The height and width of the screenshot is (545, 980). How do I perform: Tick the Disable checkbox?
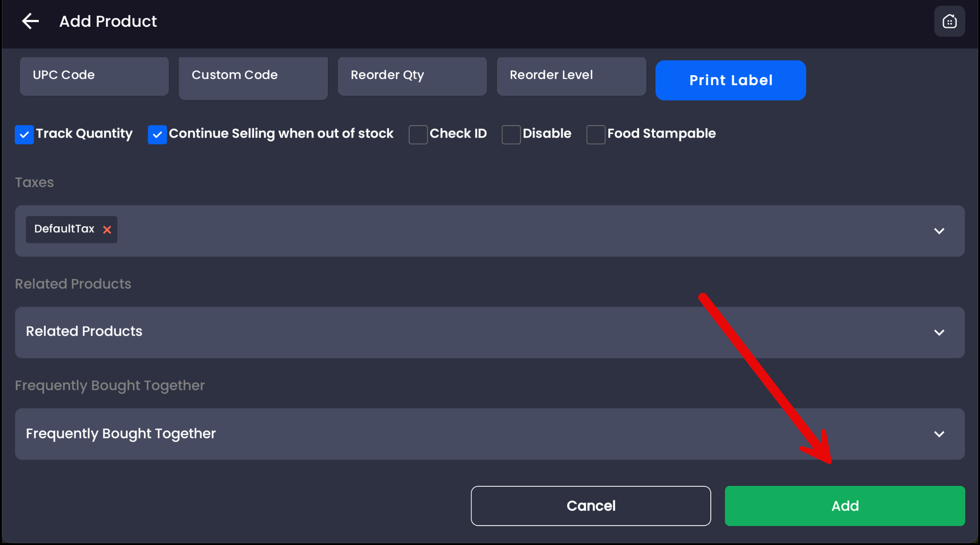(511, 134)
